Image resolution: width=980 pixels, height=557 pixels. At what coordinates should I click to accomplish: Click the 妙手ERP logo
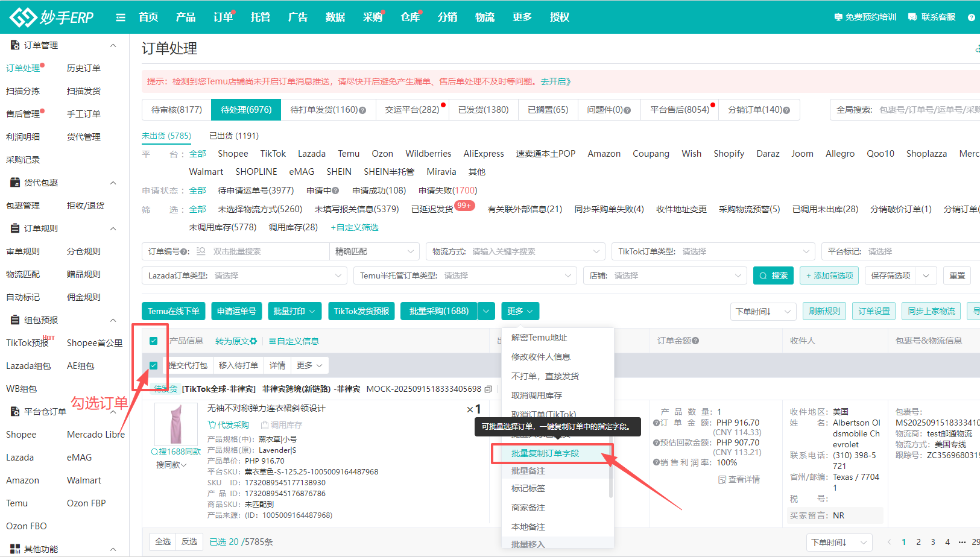click(x=52, y=17)
